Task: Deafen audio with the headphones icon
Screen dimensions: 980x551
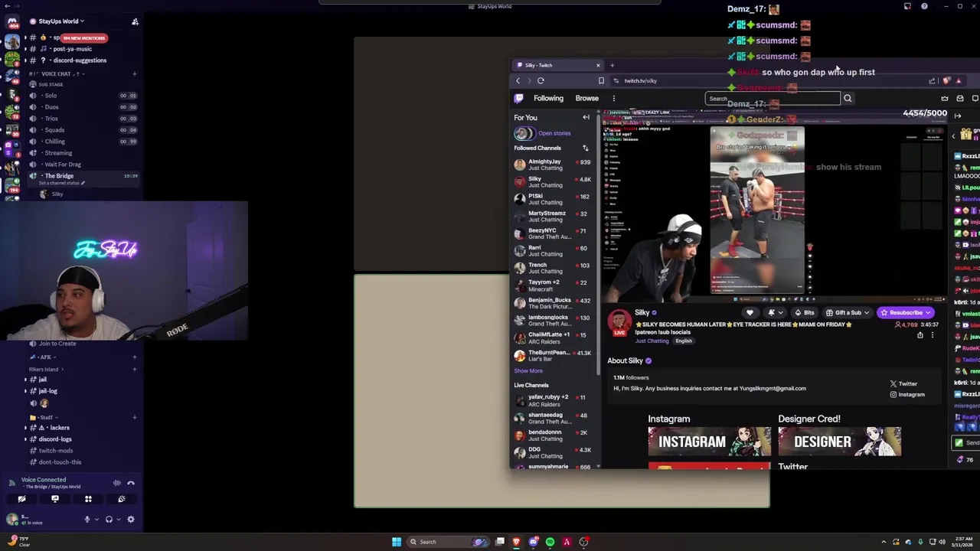Action: pyautogui.click(x=109, y=520)
